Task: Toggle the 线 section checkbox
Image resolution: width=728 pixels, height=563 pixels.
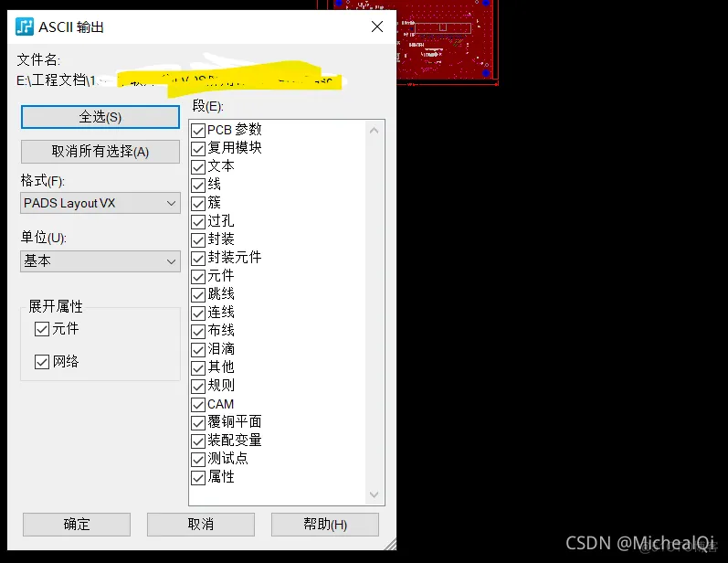Action: 198,186
